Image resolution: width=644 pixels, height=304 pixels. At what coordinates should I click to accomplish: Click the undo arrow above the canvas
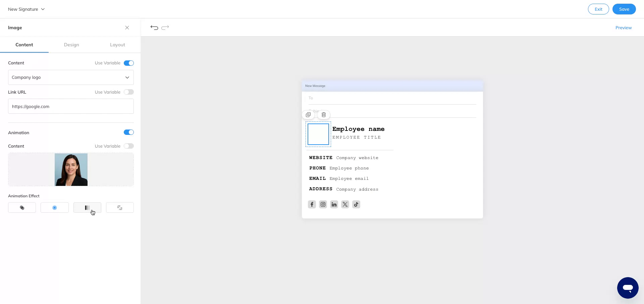154,28
